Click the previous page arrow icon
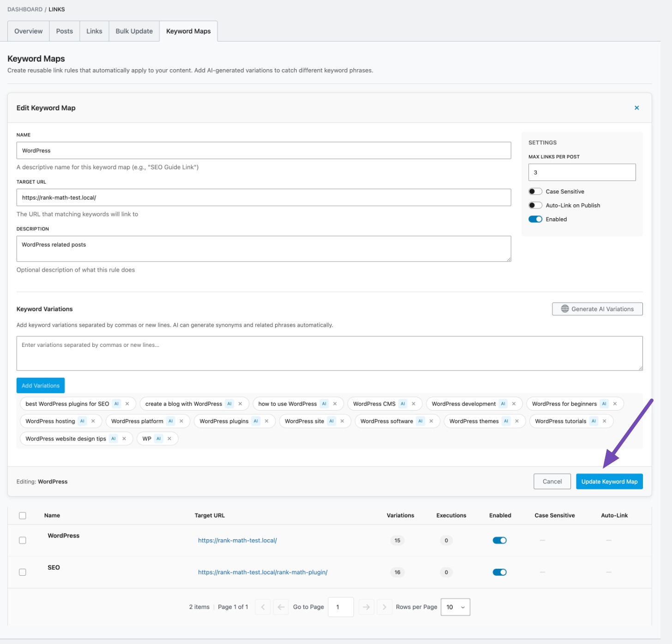672x644 pixels. 281,607
